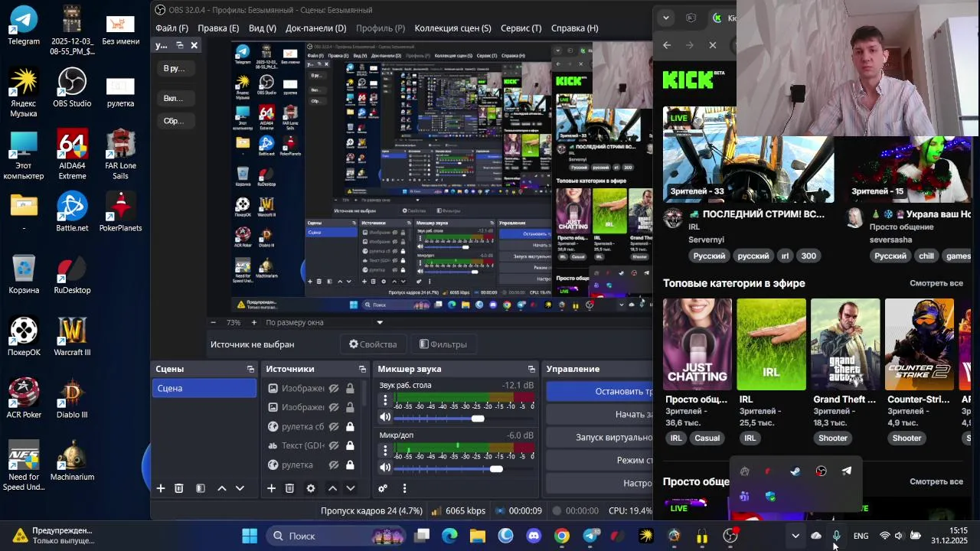Open Звук раб. стола channel options menu

pyautogui.click(x=385, y=401)
